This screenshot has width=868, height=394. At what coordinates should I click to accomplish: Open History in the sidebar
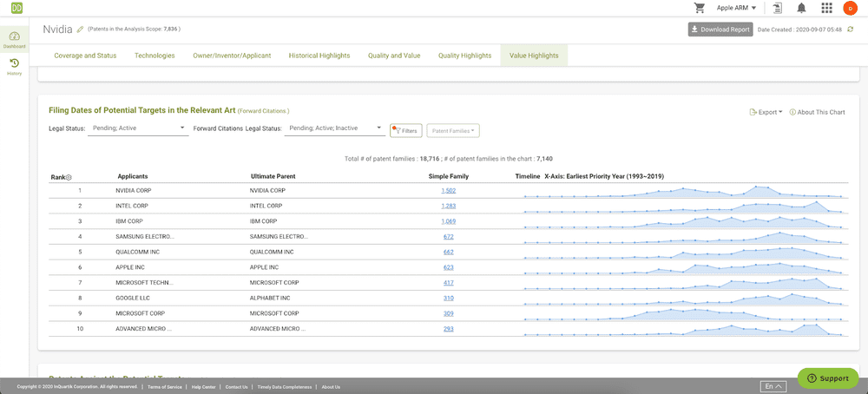[x=15, y=67]
